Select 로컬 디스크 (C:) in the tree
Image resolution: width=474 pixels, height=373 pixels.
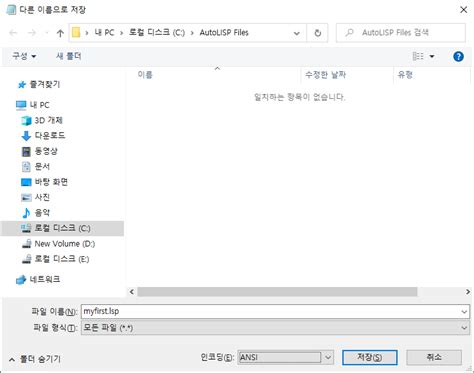62,228
